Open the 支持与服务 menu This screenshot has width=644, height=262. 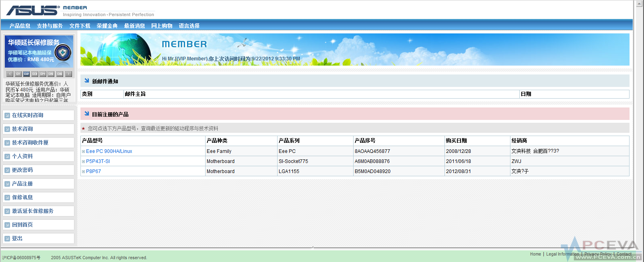50,26
